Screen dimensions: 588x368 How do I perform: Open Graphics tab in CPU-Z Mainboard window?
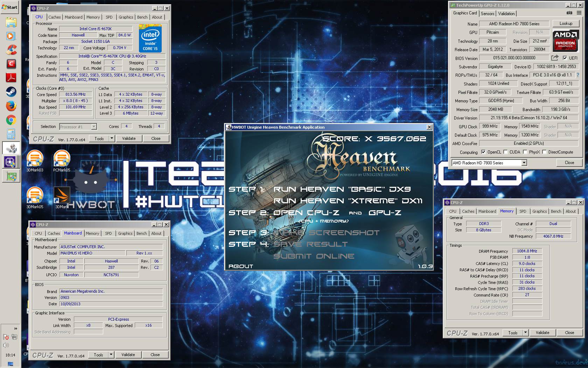coord(125,233)
